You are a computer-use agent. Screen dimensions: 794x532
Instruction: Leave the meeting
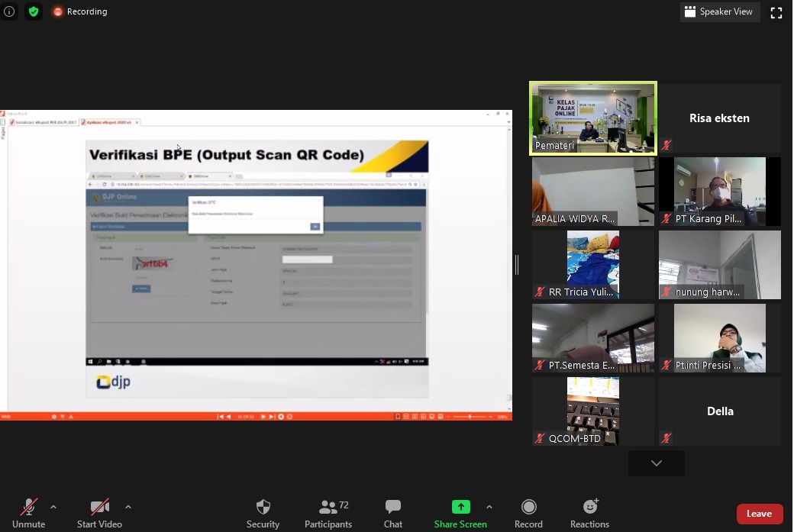coord(759,514)
